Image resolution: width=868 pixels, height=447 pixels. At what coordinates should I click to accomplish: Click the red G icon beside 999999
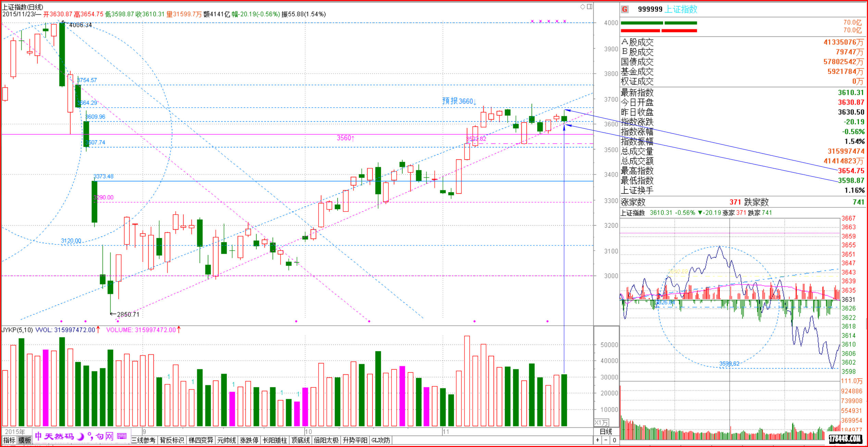point(625,9)
